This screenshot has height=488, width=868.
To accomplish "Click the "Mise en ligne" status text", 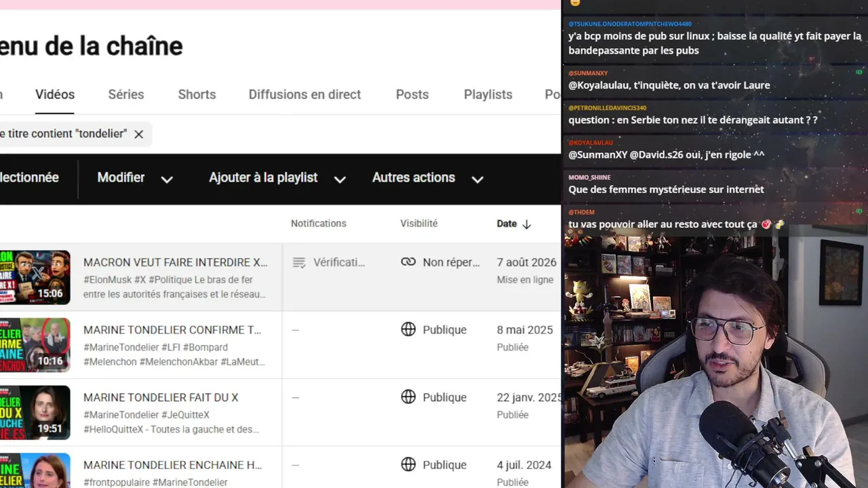I will click(x=525, y=279).
